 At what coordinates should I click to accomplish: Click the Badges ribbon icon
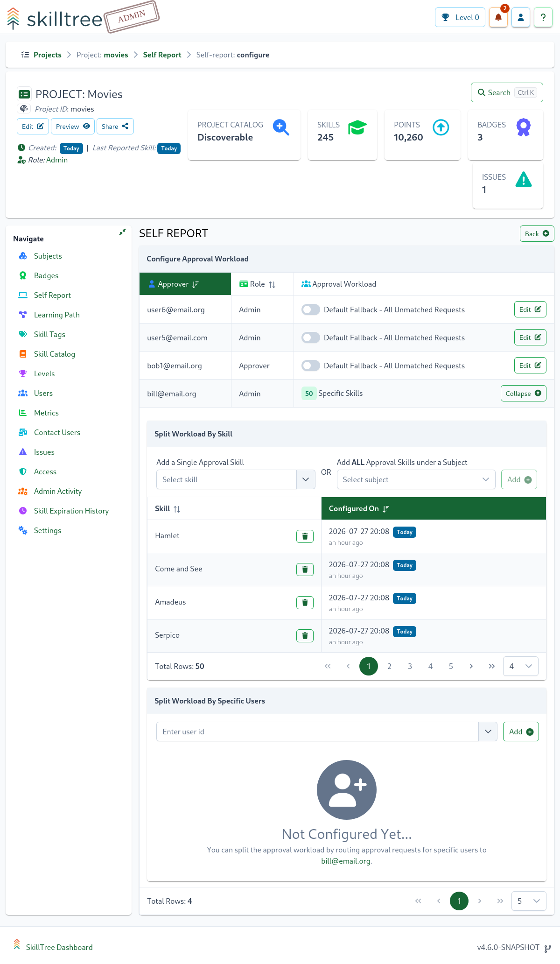[x=524, y=127]
